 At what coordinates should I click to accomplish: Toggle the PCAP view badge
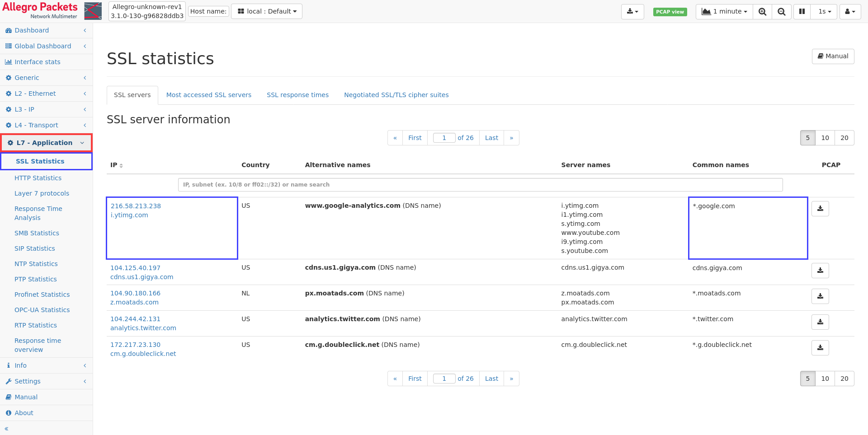pos(670,12)
